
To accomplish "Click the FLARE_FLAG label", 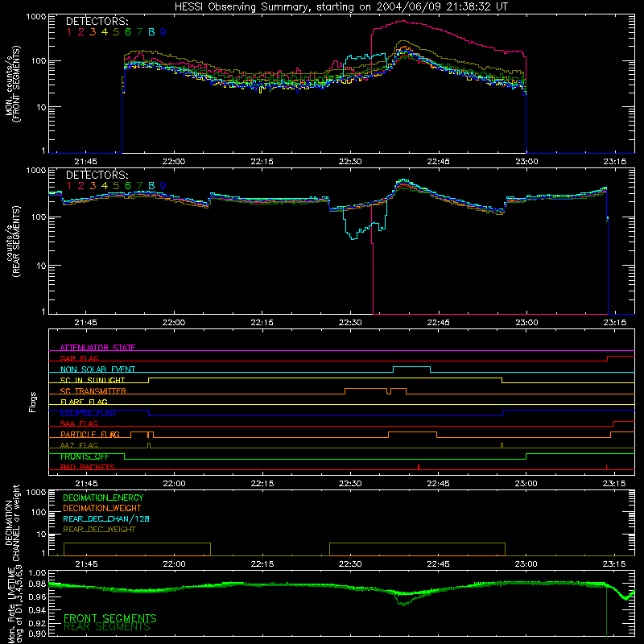I will coord(84,402).
